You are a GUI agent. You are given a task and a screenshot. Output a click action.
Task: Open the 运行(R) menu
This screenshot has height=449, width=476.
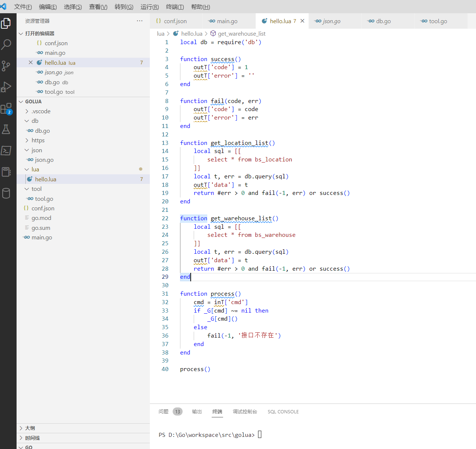coord(149,7)
